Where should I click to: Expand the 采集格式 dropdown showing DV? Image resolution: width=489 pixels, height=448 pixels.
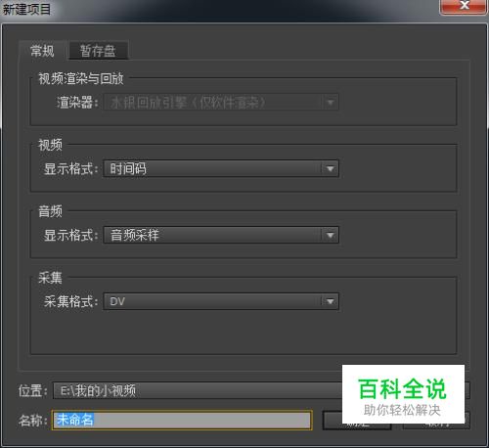coord(221,301)
